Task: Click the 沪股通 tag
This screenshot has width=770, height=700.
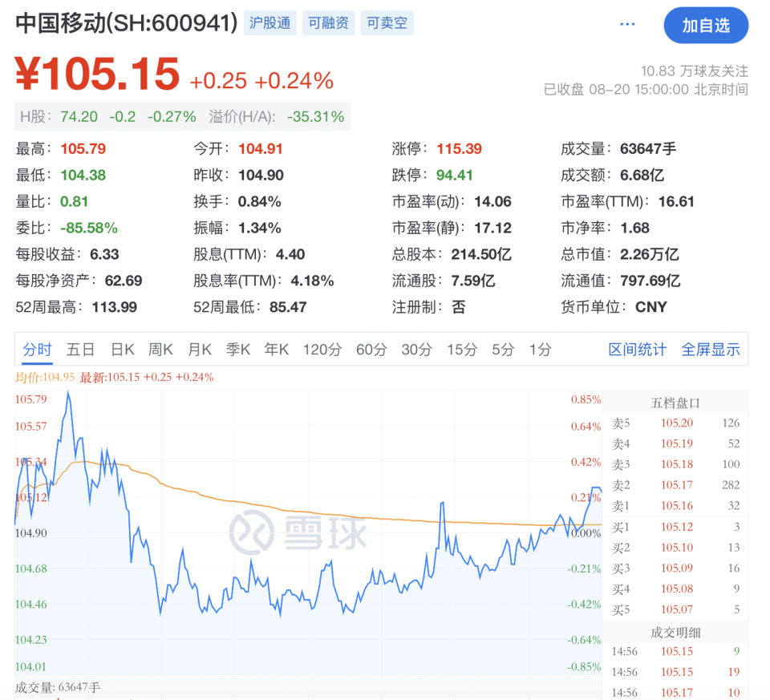Action: pyautogui.click(x=270, y=23)
